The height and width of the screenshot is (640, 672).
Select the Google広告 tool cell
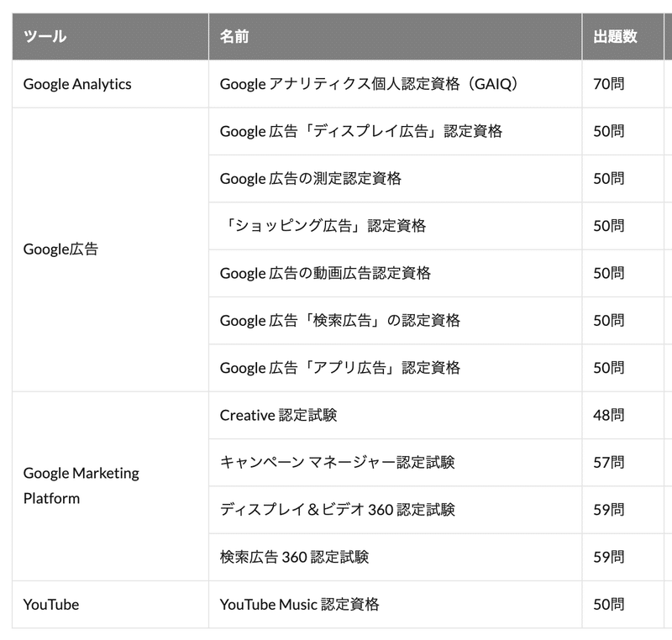[x=110, y=249]
